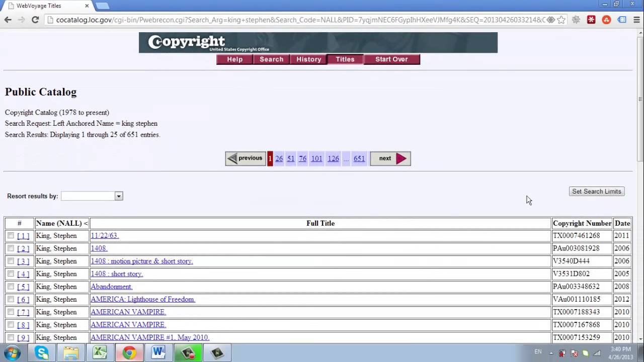Click the browser back arrow
The height and width of the screenshot is (362, 644).
8,20
